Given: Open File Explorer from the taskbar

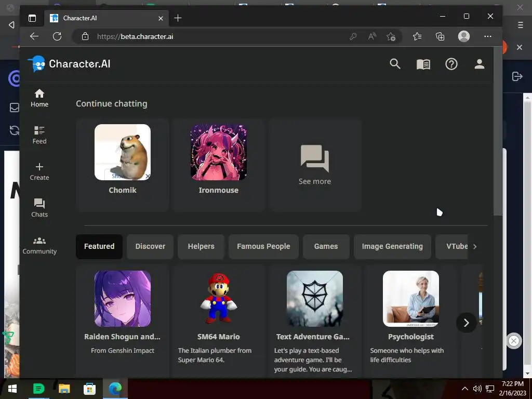Looking at the screenshot, I should click(64, 389).
